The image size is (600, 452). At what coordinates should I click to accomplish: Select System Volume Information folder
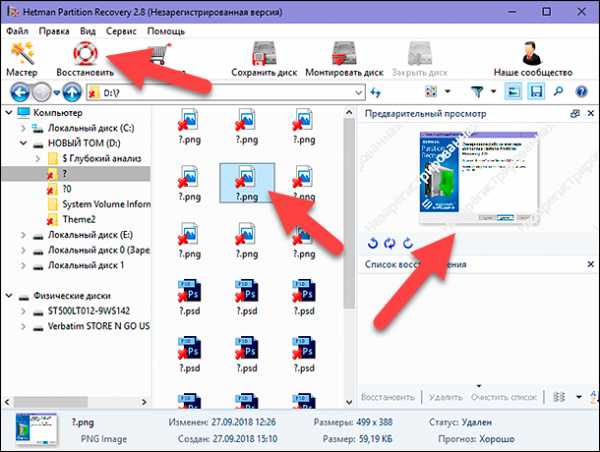[99, 204]
